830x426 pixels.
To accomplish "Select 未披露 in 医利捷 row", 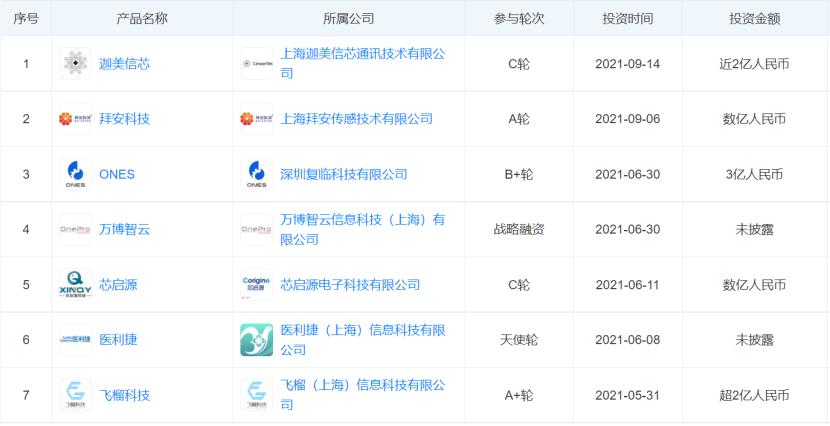I will (x=754, y=340).
